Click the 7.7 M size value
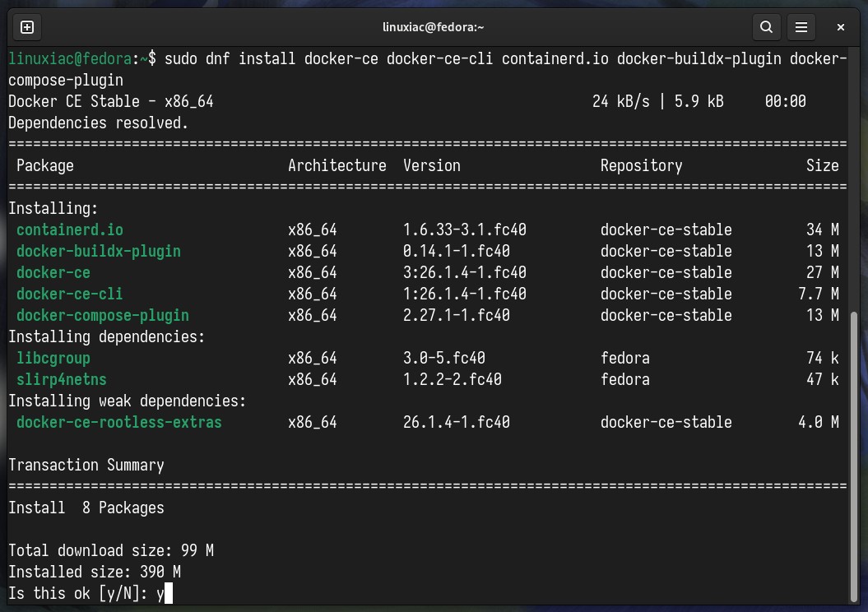Viewport: 868px width, 612px height. tap(818, 294)
